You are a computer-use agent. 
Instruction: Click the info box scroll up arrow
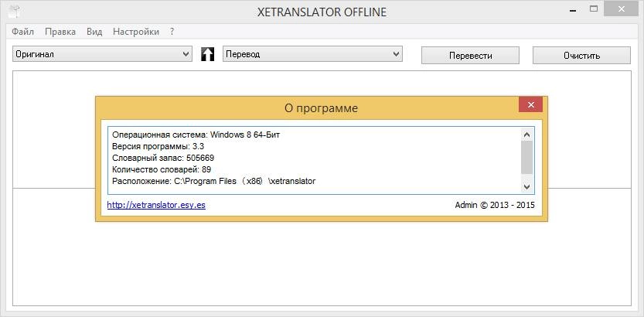click(x=527, y=135)
